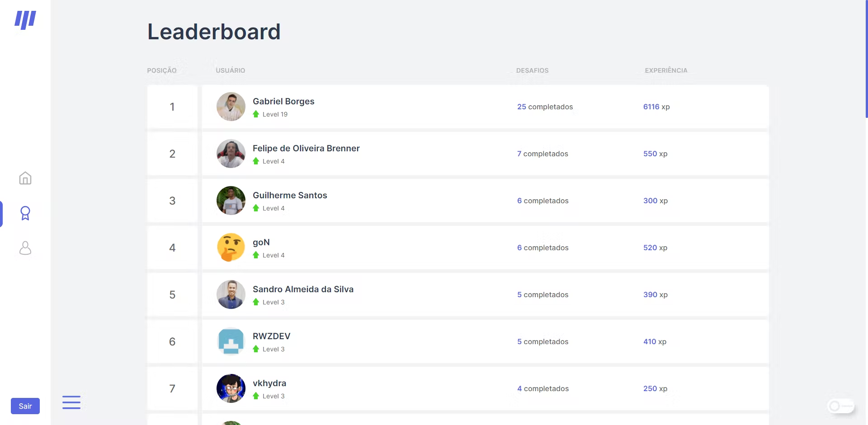Open Gabriel Borges' profile name
This screenshot has width=868, height=425.
(283, 102)
